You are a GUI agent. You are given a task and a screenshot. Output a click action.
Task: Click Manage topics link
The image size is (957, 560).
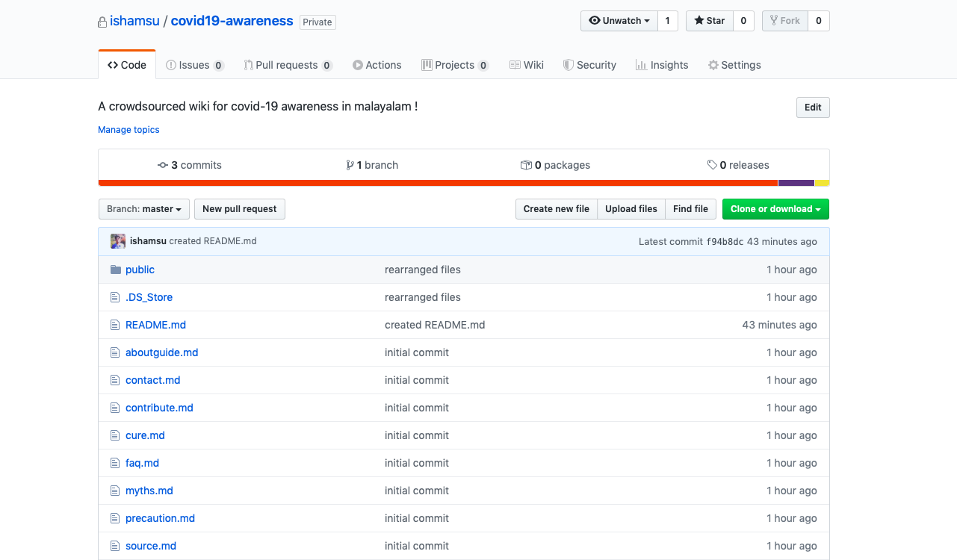(128, 130)
